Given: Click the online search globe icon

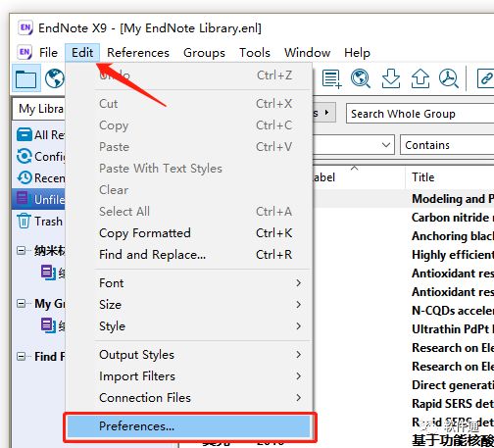Looking at the screenshot, I should (x=54, y=78).
